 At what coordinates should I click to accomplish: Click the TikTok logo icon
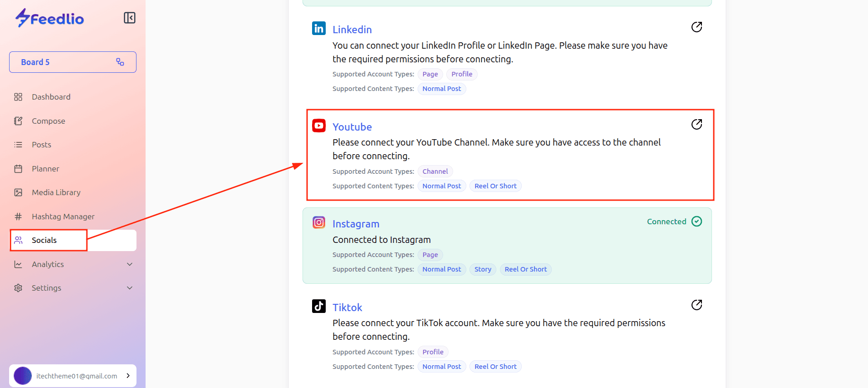319,306
